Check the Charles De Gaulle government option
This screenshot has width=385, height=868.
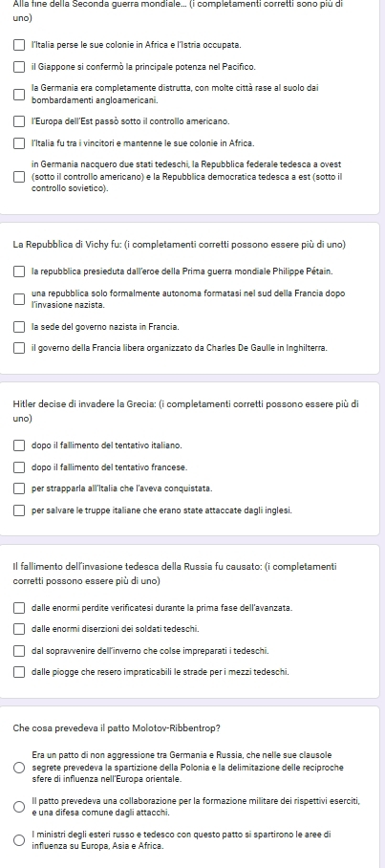pos(19,348)
